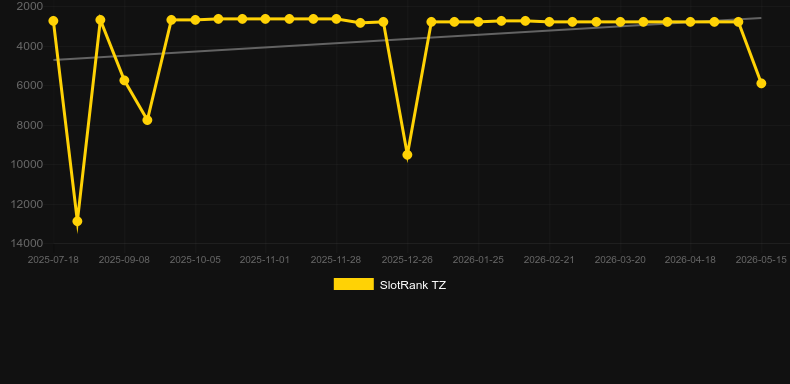
Task: Select the 2025-12-26 dip data point
Action: tap(407, 155)
